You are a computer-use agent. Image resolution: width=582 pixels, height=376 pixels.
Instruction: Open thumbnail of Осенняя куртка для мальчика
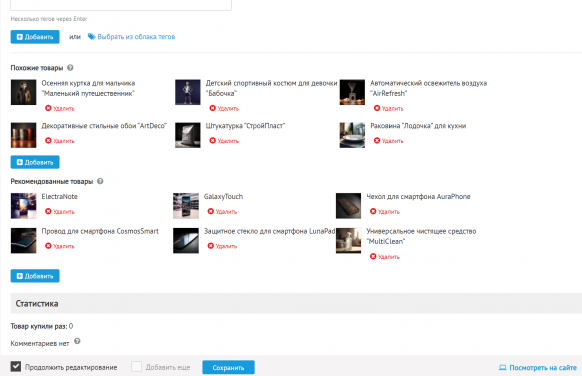tap(23, 92)
